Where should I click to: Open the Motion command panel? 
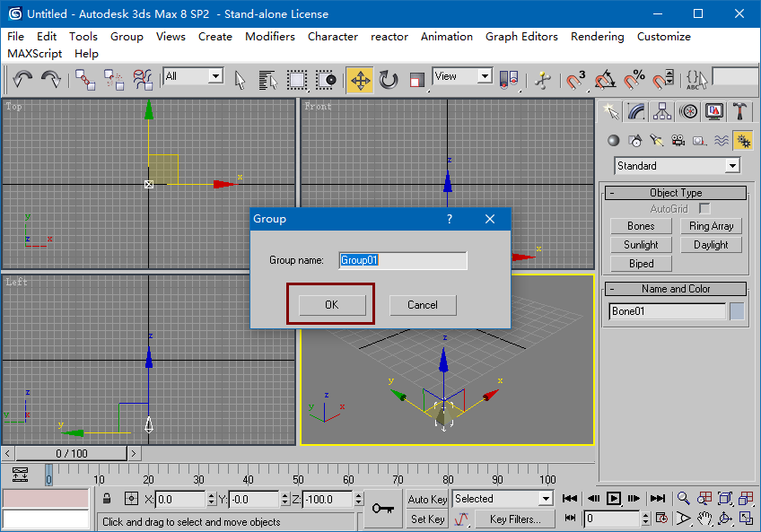pyautogui.click(x=688, y=111)
